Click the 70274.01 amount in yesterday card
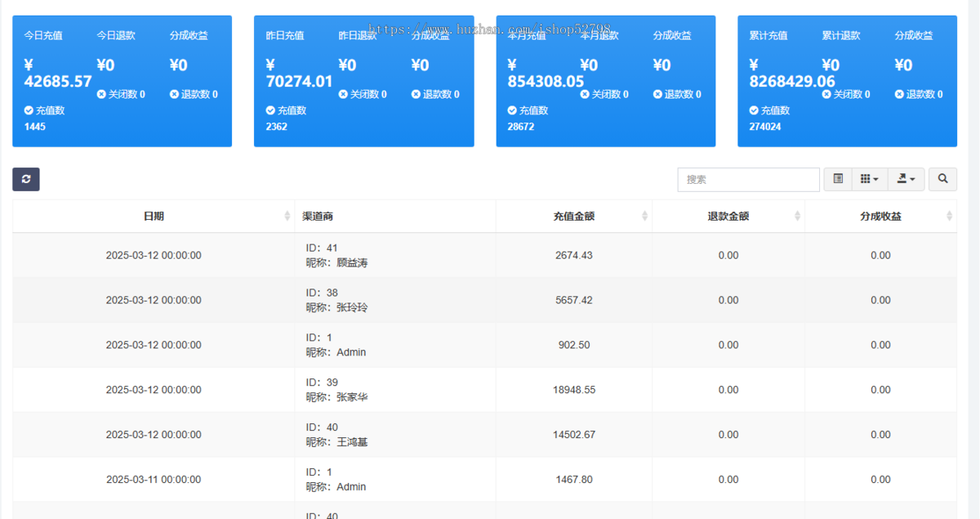This screenshot has width=980, height=519. coord(300,73)
